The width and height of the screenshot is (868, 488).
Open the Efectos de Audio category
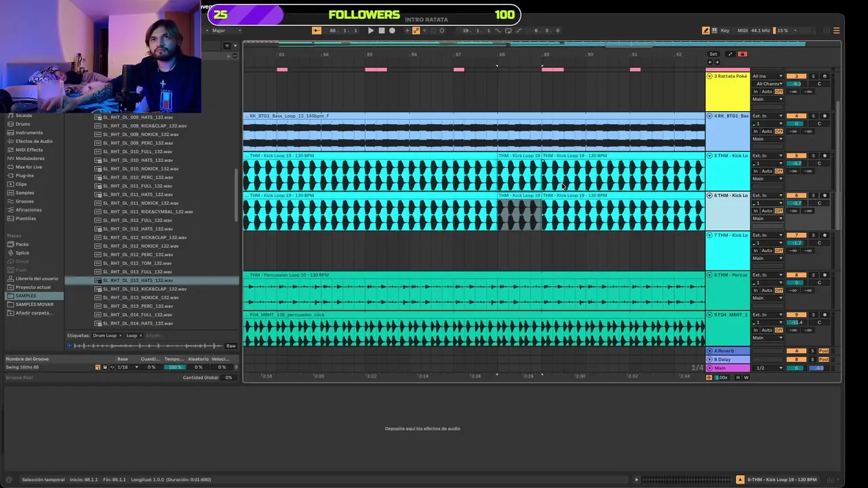(x=34, y=141)
